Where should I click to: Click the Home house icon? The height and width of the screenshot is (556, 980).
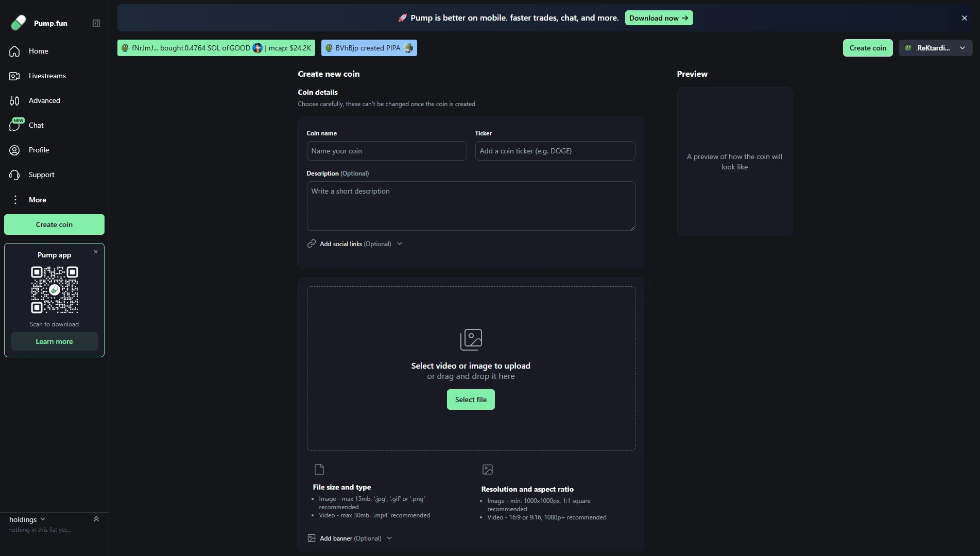pos(14,51)
